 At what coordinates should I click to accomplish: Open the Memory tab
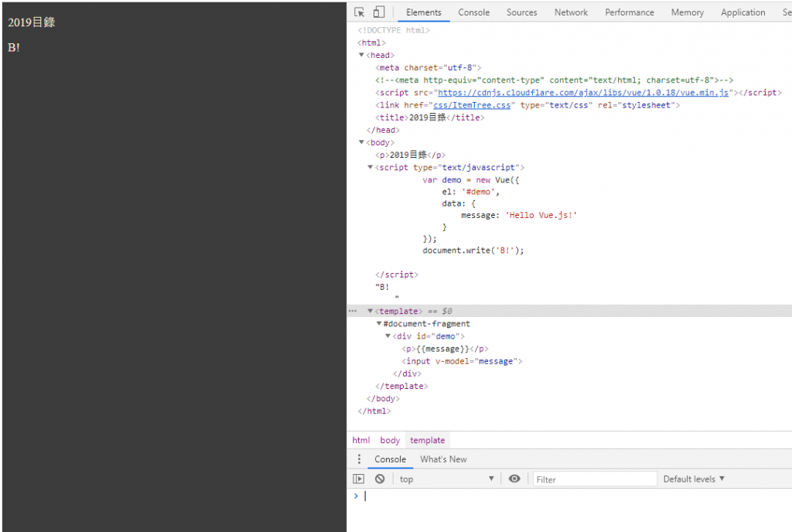tap(687, 12)
